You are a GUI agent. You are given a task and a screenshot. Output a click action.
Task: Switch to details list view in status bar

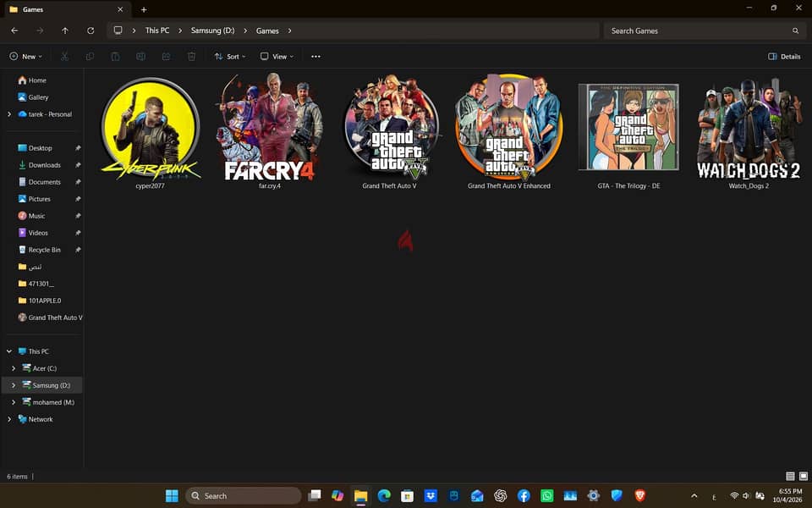coord(790,476)
